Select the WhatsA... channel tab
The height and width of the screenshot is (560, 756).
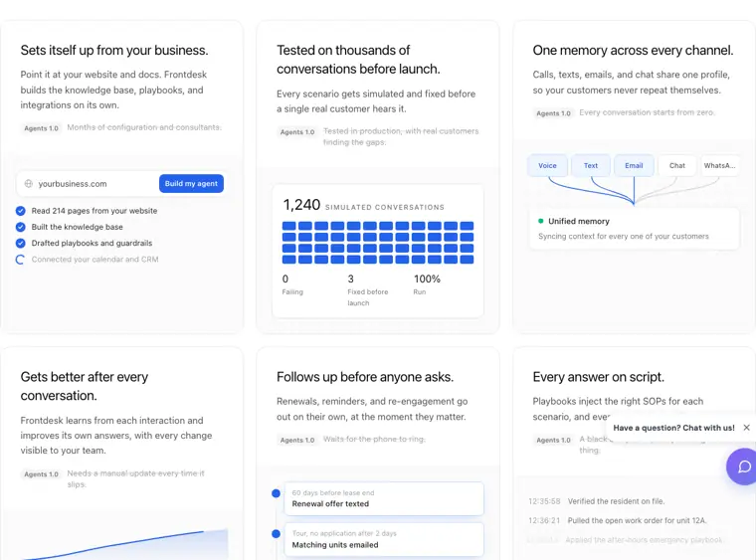click(x=720, y=165)
